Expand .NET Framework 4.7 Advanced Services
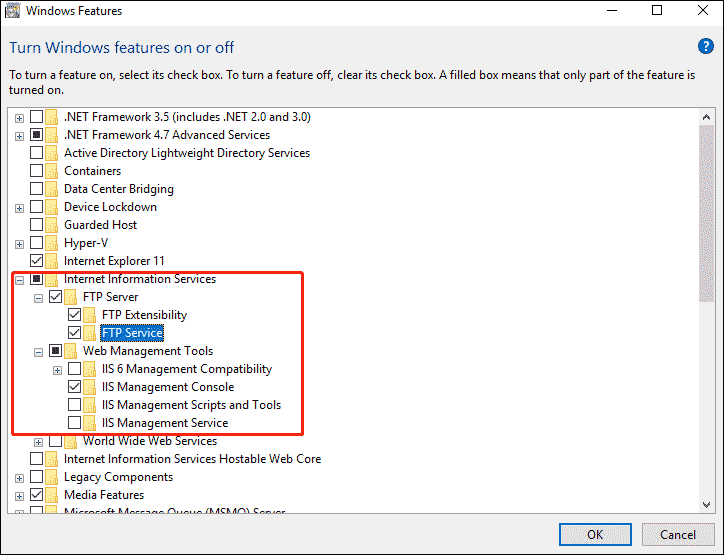The width and height of the screenshot is (724, 555). [x=19, y=136]
